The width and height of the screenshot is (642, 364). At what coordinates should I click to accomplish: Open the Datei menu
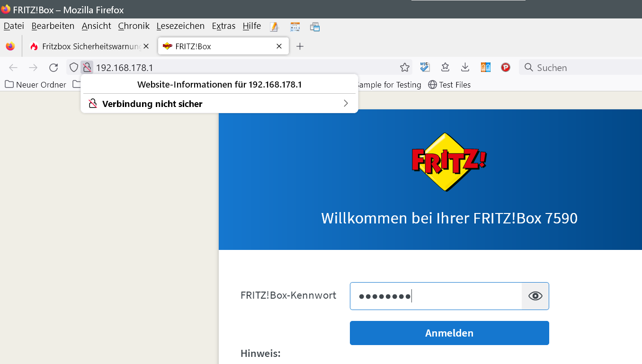(14, 26)
